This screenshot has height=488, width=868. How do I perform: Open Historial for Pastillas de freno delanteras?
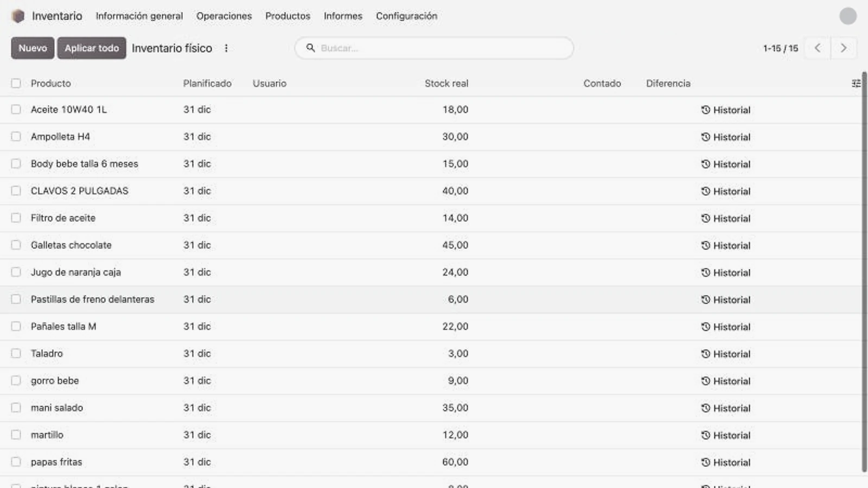[x=725, y=300]
